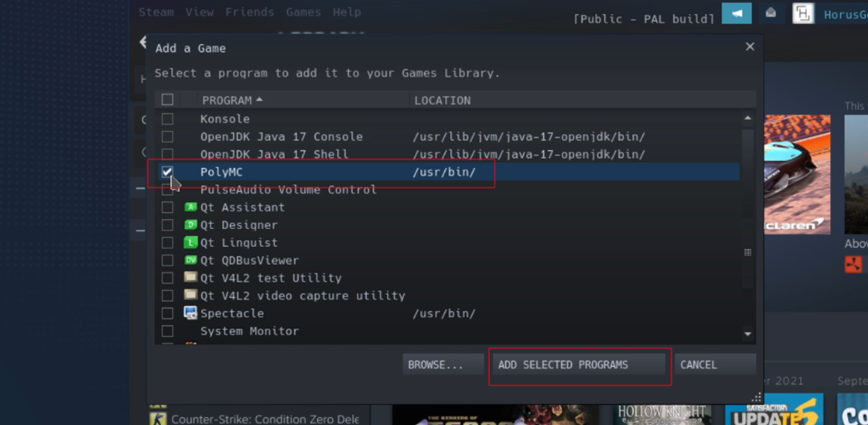Check the Qt QDBusViewer checkbox

167,260
